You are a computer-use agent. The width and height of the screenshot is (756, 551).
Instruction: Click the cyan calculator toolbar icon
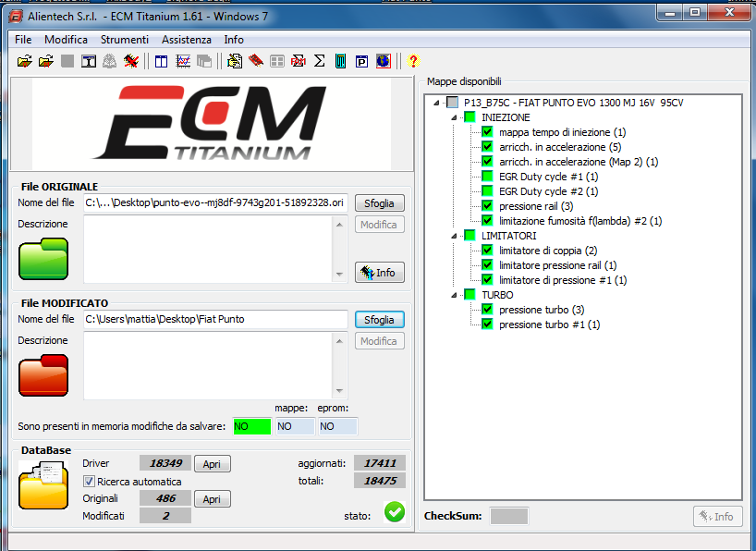coord(340,61)
